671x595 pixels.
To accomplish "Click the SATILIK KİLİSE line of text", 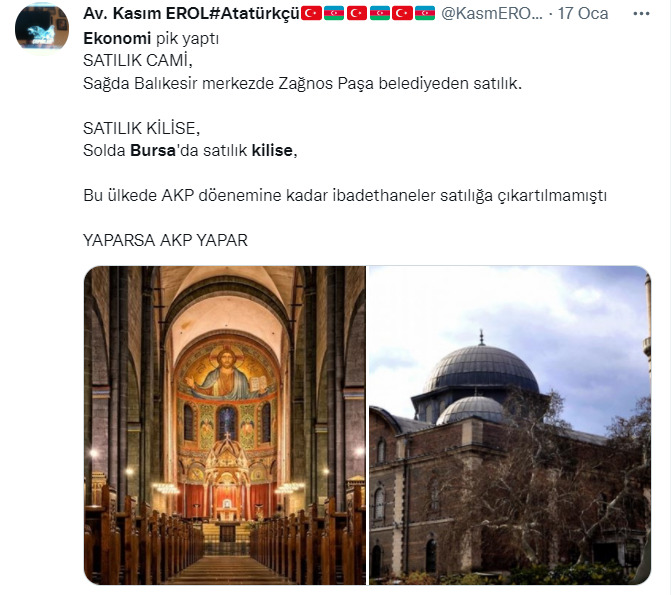I will [x=142, y=128].
